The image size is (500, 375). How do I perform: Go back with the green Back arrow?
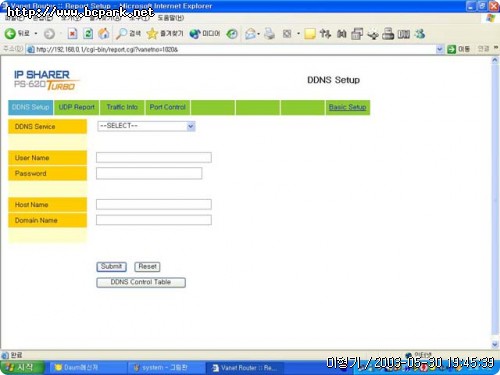[x=10, y=34]
